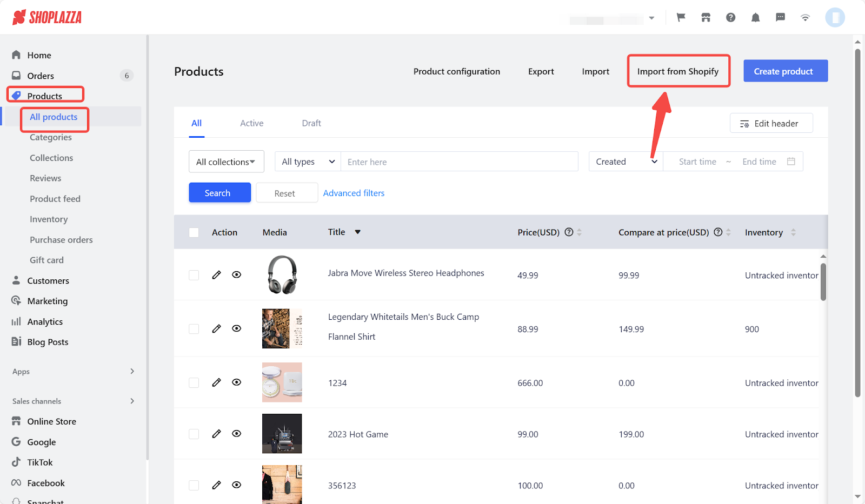Expand the Apps section
The width and height of the screenshot is (865, 504).
(x=132, y=371)
